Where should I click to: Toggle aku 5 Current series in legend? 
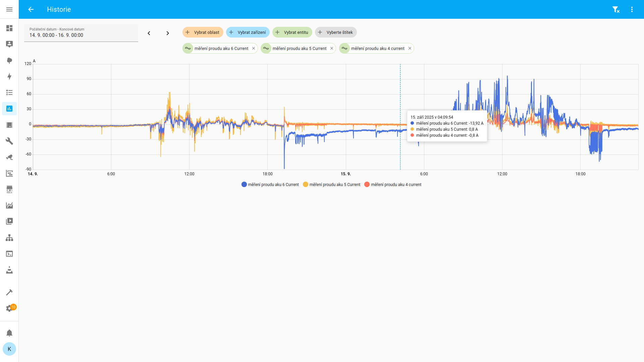pyautogui.click(x=332, y=184)
